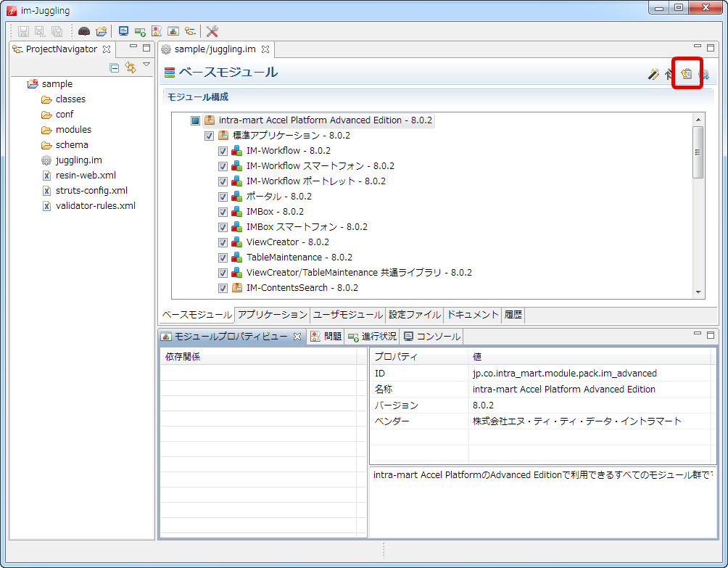Close the ProjectNavigator tab
This screenshot has height=568, width=728.
(107, 49)
